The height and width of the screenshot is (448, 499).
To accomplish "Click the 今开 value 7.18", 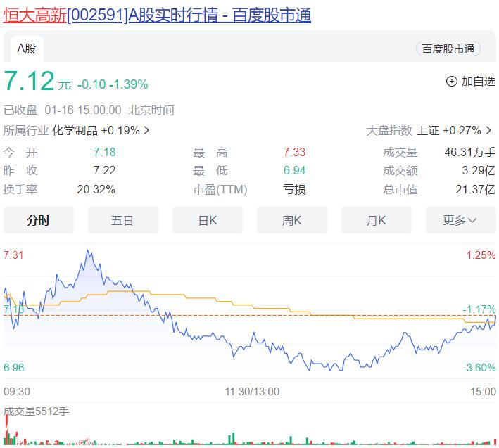I will point(104,153).
